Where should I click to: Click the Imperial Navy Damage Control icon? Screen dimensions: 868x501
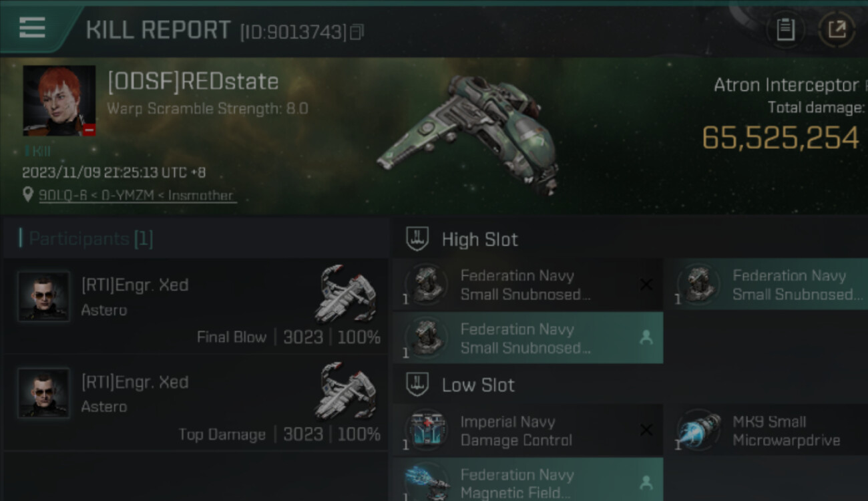point(426,431)
